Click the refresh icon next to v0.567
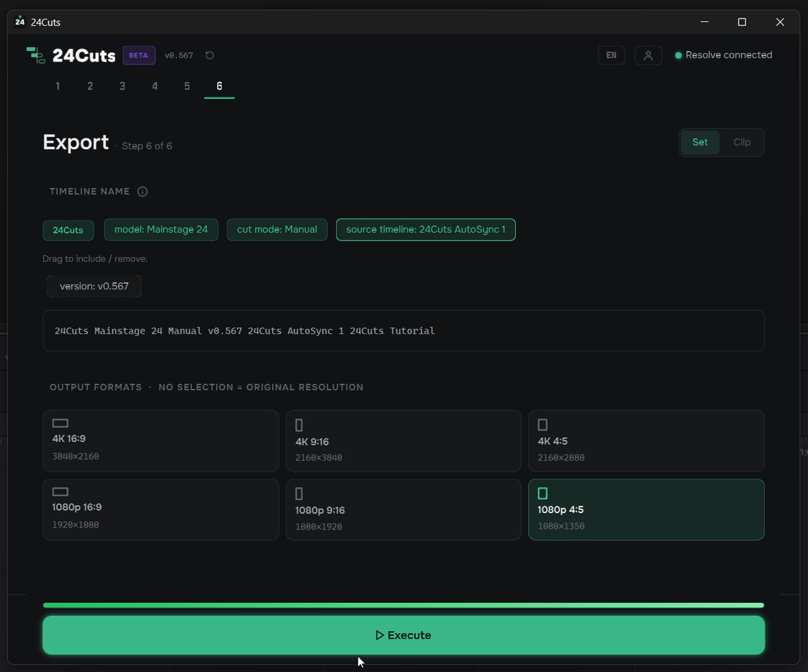 (x=210, y=55)
